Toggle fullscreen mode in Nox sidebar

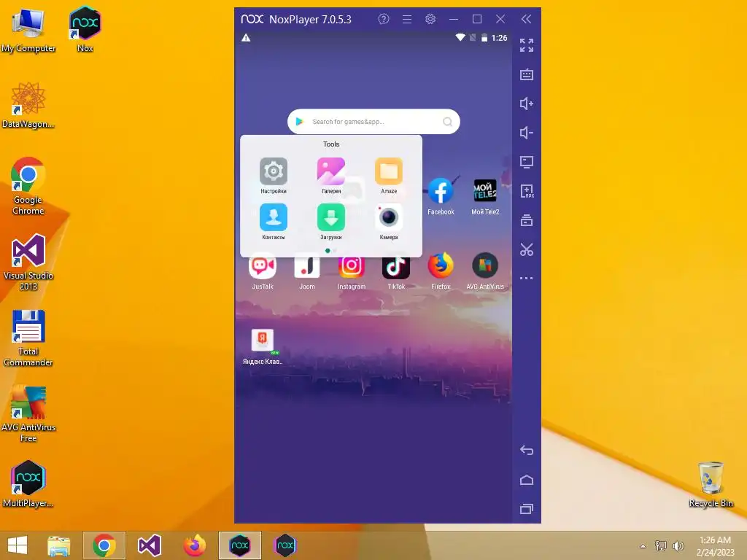(x=527, y=45)
